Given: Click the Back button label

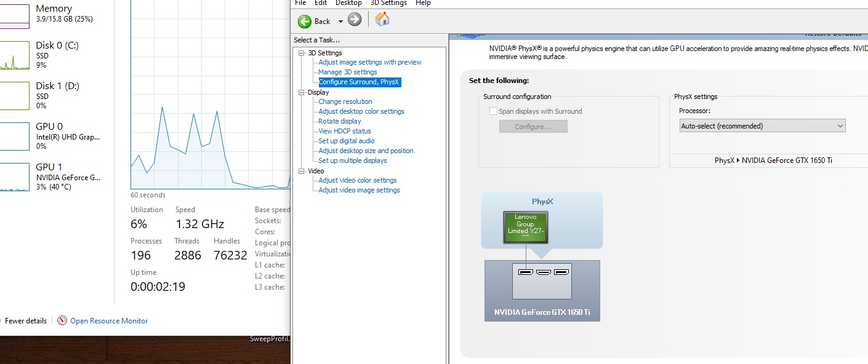Looking at the screenshot, I should [x=323, y=22].
